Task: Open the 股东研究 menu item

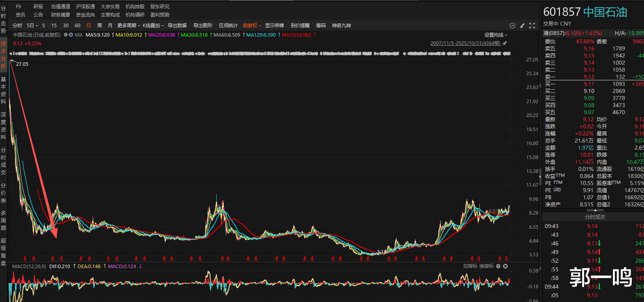Action: pos(160,7)
